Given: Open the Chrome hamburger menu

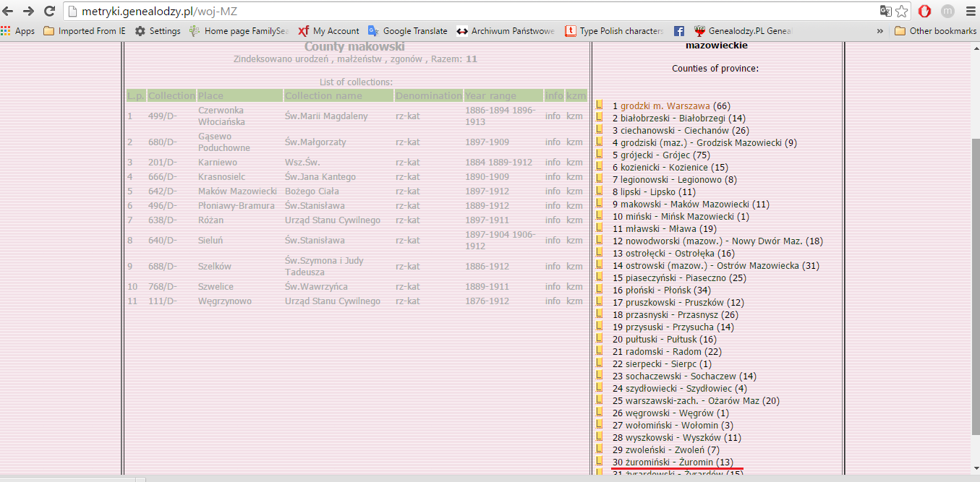Looking at the screenshot, I should (x=971, y=11).
